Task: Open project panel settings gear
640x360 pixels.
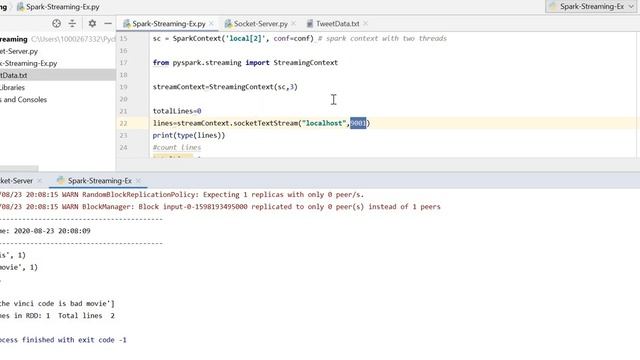Action: coord(92,24)
